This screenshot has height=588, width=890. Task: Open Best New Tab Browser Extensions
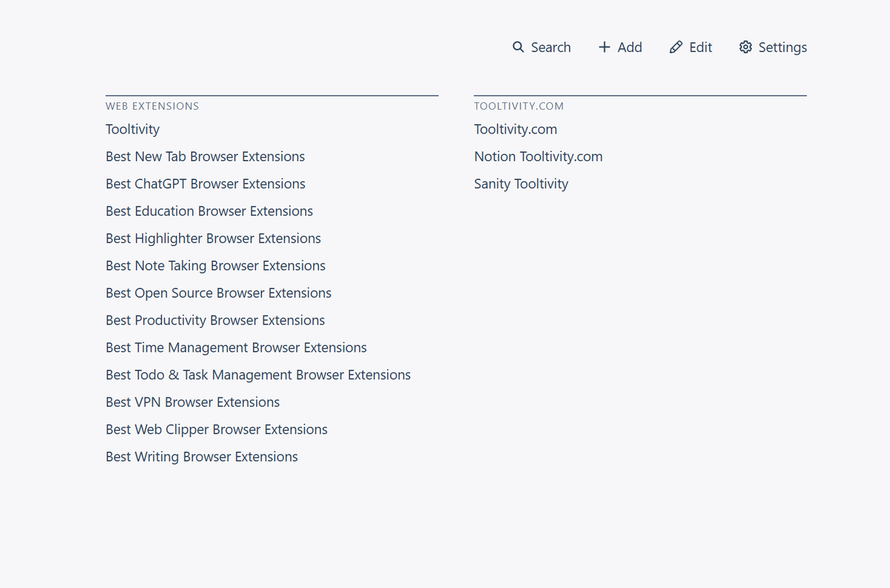(x=205, y=156)
